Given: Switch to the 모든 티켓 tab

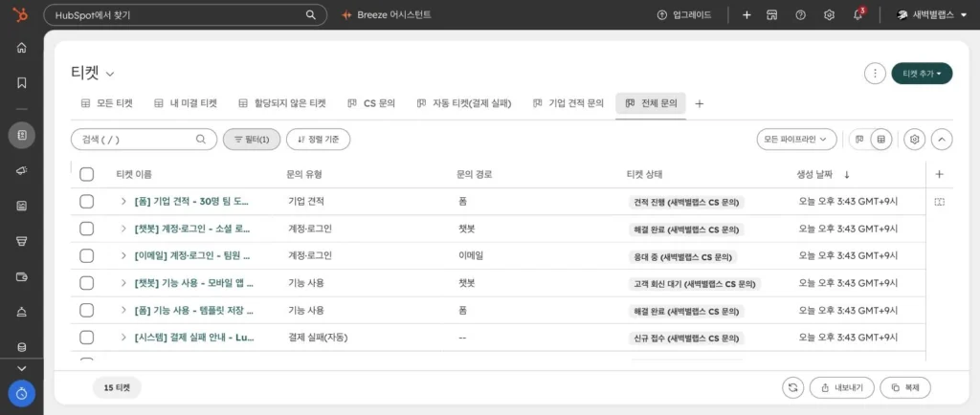Looking at the screenshot, I should 107,103.
